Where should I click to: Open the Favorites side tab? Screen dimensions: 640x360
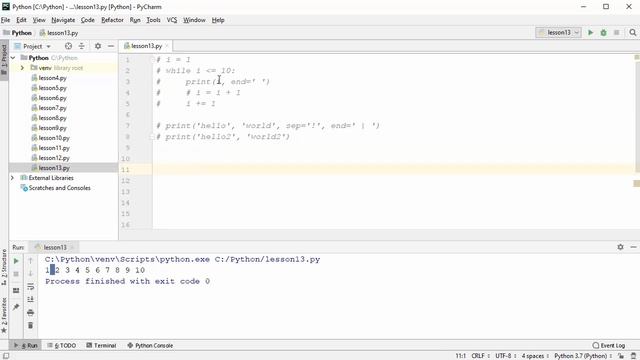pyautogui.click(x=4, y=315)
